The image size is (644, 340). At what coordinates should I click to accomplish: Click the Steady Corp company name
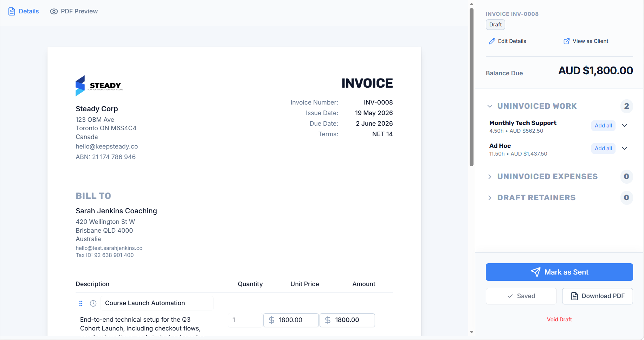97,109
